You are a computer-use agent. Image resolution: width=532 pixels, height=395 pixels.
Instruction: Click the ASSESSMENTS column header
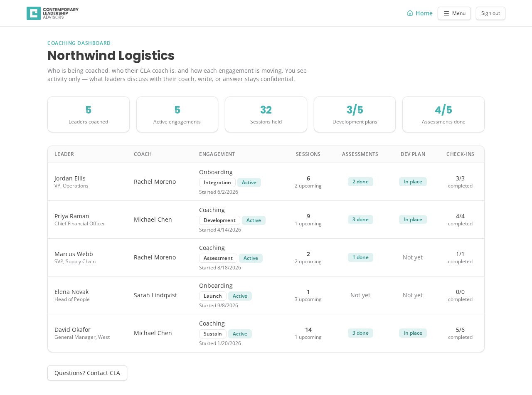360,154
